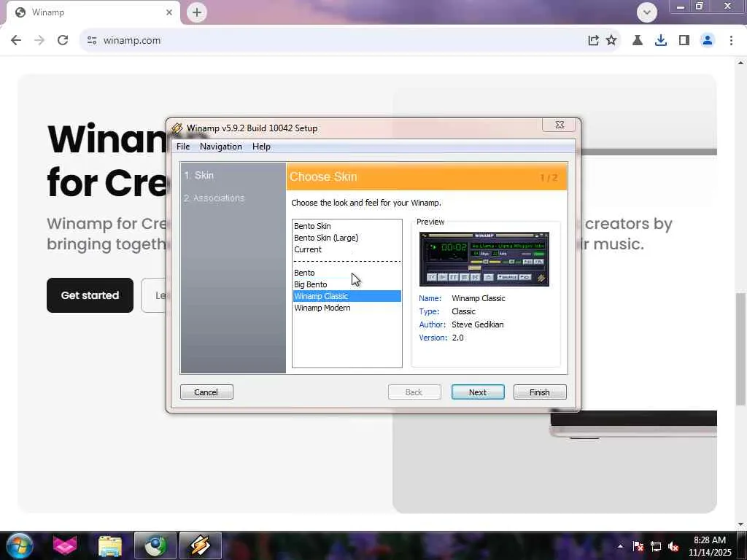Select the Skin step in setup sidebar
Screen dimensions: 747x560
click(199, 175)
